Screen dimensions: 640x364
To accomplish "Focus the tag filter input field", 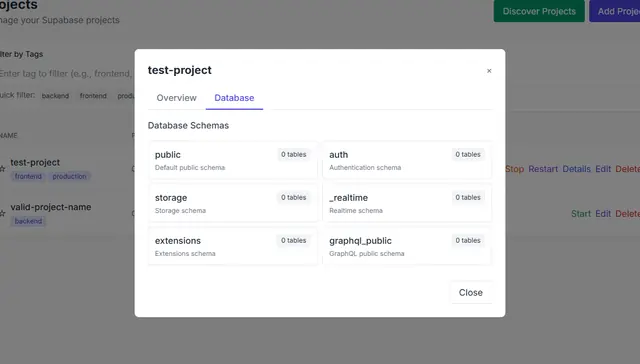I will tap(67, 74).
